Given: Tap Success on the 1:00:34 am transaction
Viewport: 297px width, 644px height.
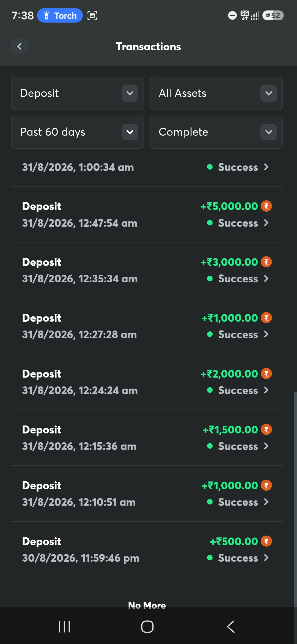Looking at the screenshot, I should [238, 167].
